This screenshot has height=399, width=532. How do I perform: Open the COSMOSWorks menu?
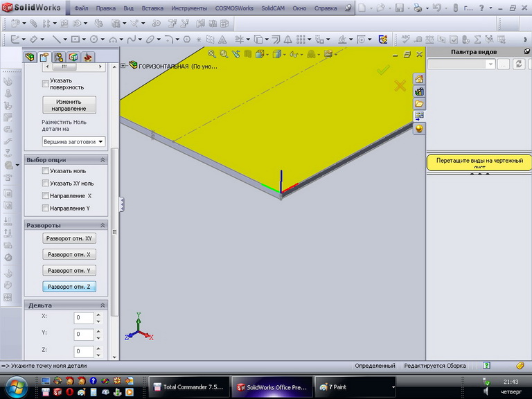click(234, 8)
